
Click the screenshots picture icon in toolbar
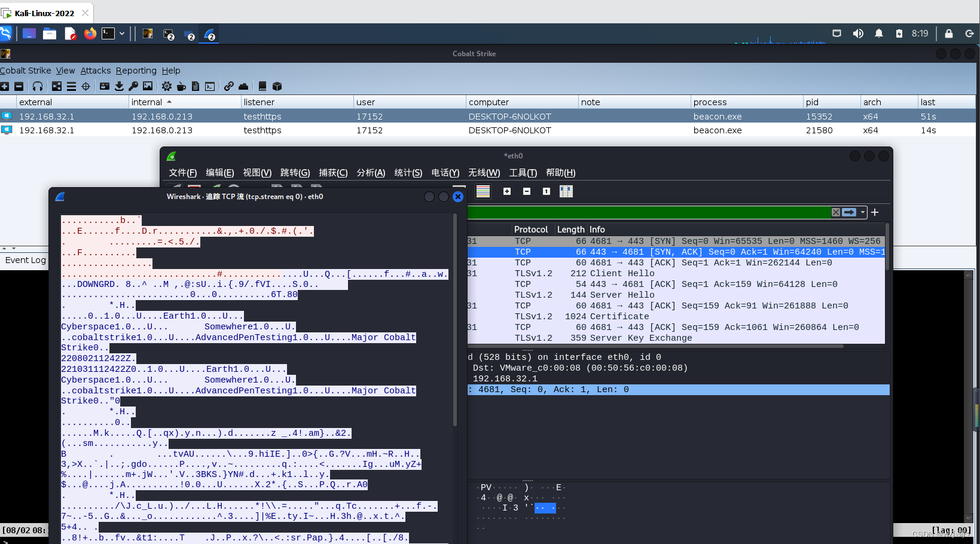148,86
